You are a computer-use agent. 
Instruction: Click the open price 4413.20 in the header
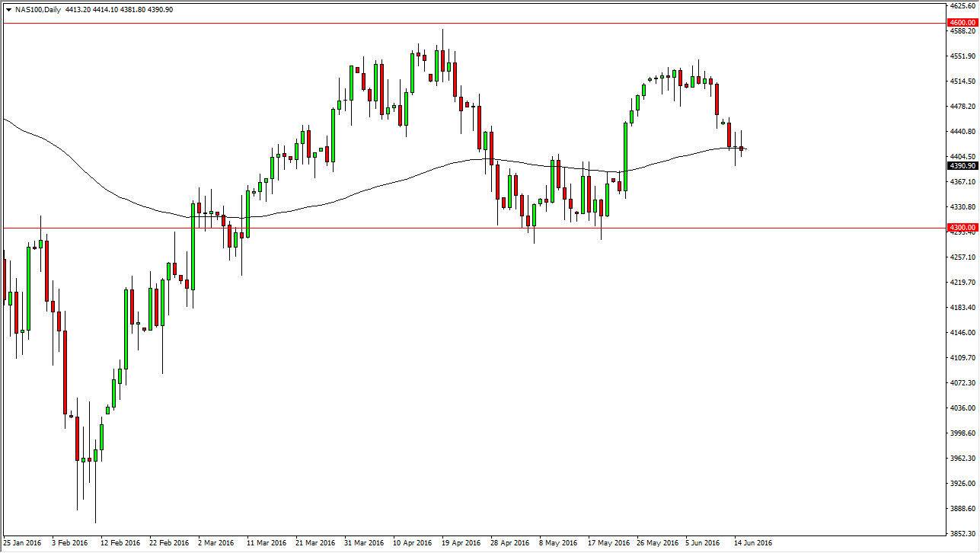[78, 10]
